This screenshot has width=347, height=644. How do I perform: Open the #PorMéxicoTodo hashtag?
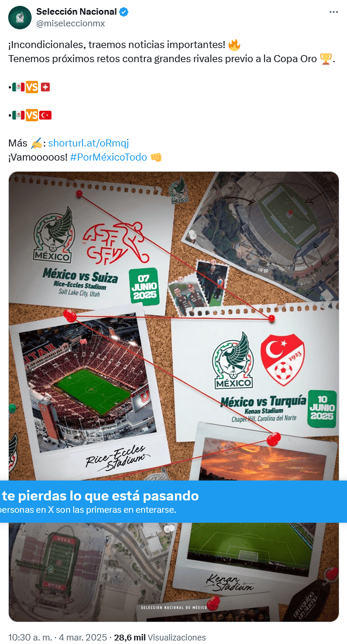108,157
